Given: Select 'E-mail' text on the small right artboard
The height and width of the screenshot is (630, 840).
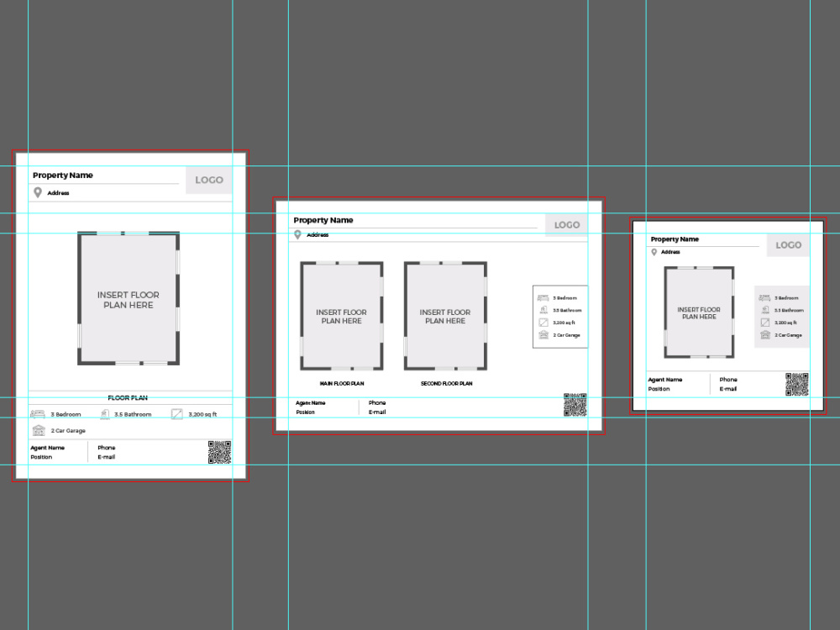Looking at the screenshot, I should click(728, 389).
